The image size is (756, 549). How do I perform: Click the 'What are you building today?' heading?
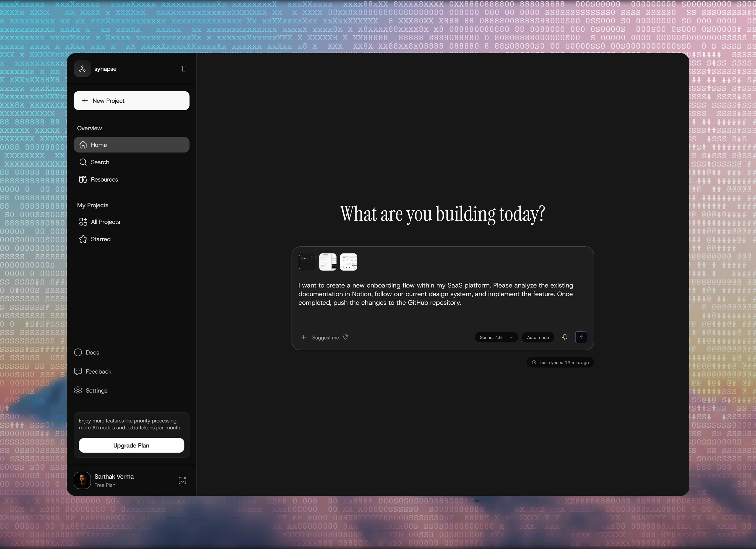tap(442, 214)
